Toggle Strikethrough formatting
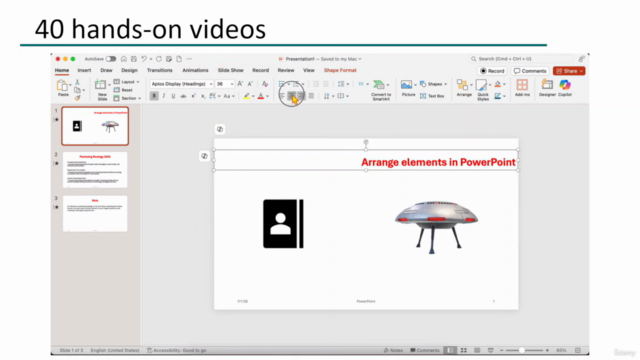This screenshot has height=360, width=640. click(x=183, y=96)
